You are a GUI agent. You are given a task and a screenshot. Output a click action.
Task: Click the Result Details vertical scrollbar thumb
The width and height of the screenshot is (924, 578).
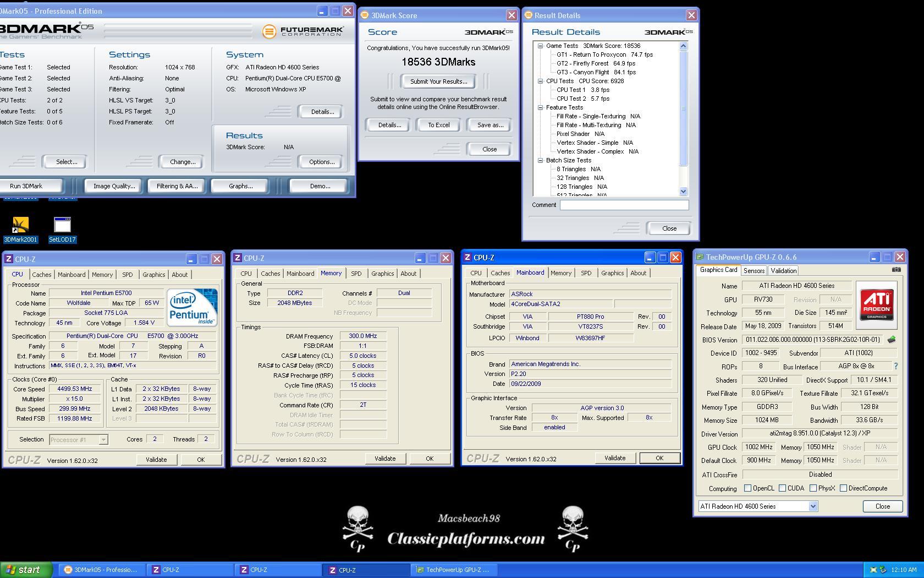pos(684,108)
